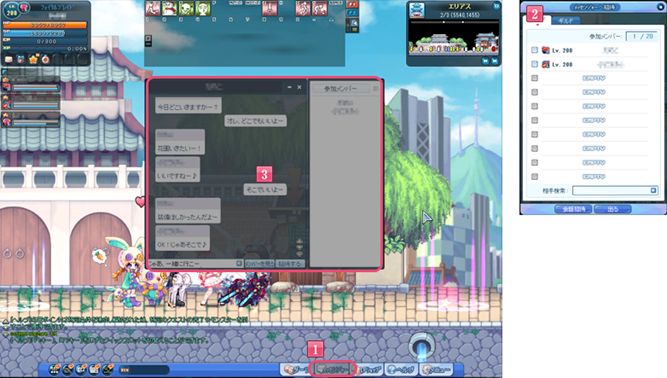Click the orange star icon under status bars
The width and height of the screenshot is (667, 378).
tap(33, 59)
